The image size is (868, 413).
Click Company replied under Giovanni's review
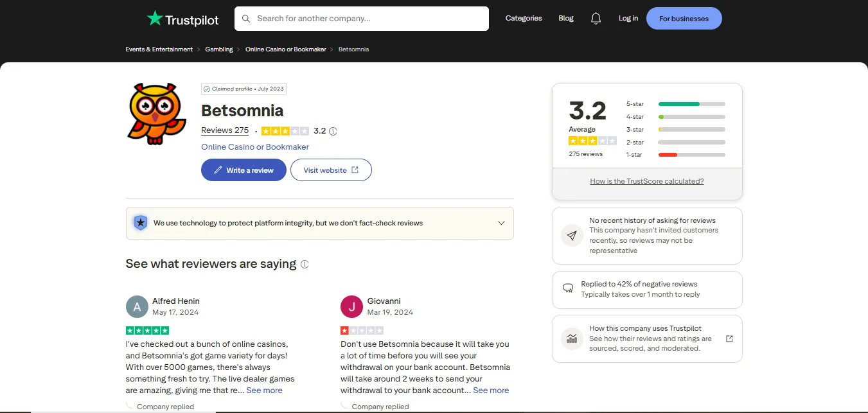tap(380, 407)
